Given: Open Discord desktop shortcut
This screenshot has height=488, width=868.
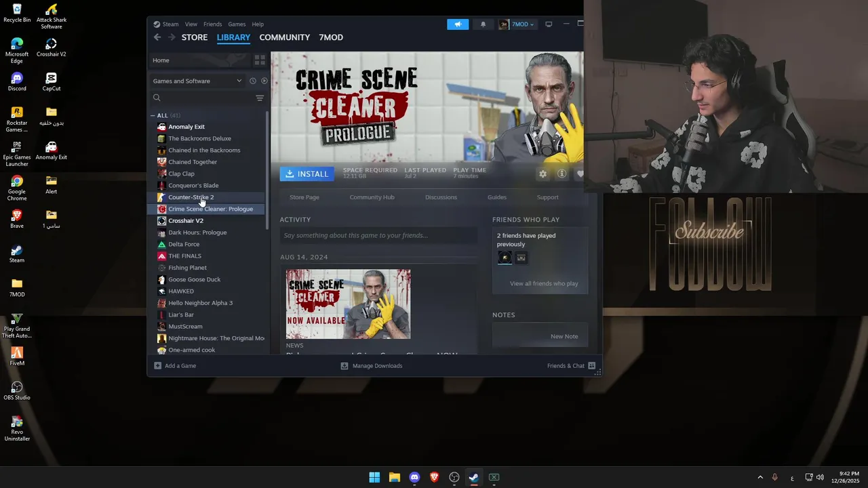Looking at the screenshot, I should (x=17, y=82).
